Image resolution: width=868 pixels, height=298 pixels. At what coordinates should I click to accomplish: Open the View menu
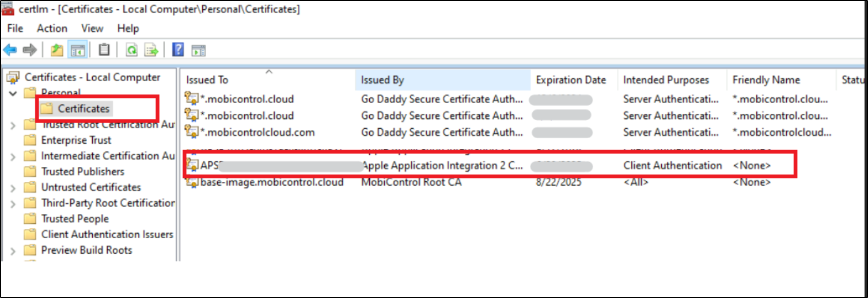92,28
